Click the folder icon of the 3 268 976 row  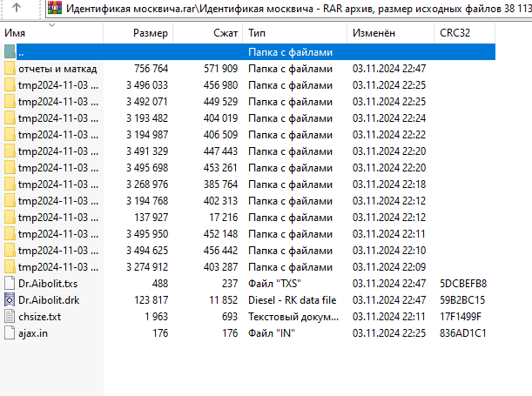point(10,185)
